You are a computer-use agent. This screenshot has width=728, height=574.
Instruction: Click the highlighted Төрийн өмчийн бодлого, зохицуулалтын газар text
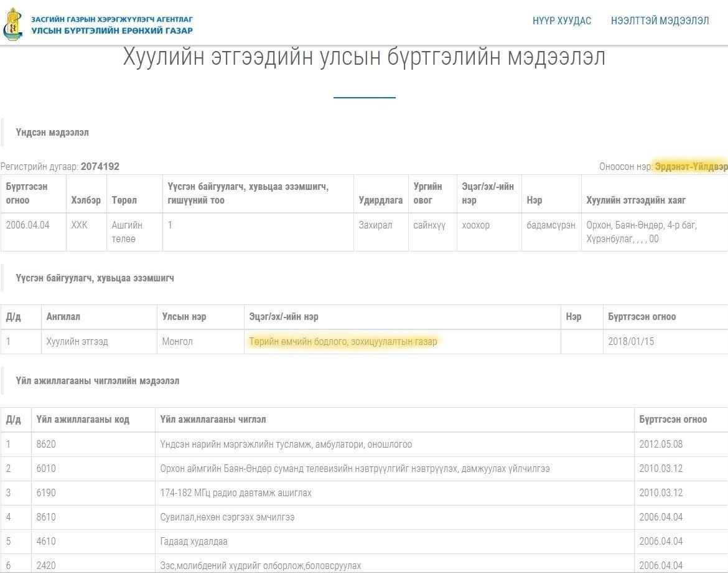(x=343, y=341)
